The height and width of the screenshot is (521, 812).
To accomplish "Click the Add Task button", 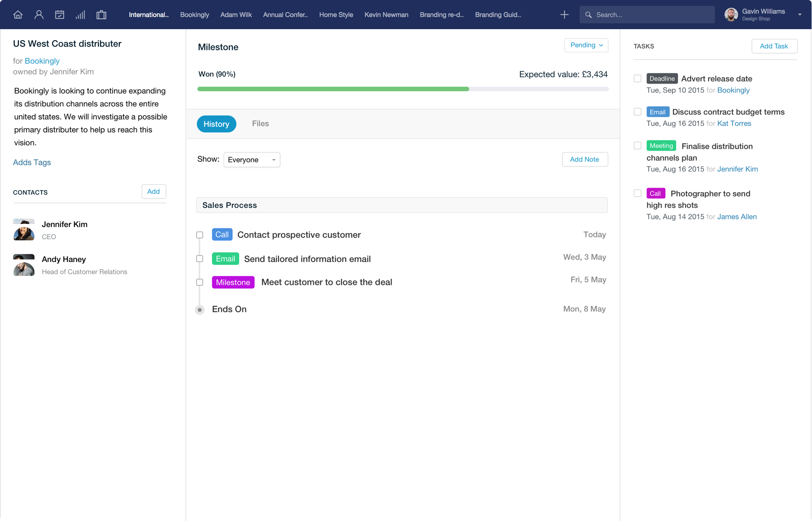I will pyautogui.click(x=774, y=46).
